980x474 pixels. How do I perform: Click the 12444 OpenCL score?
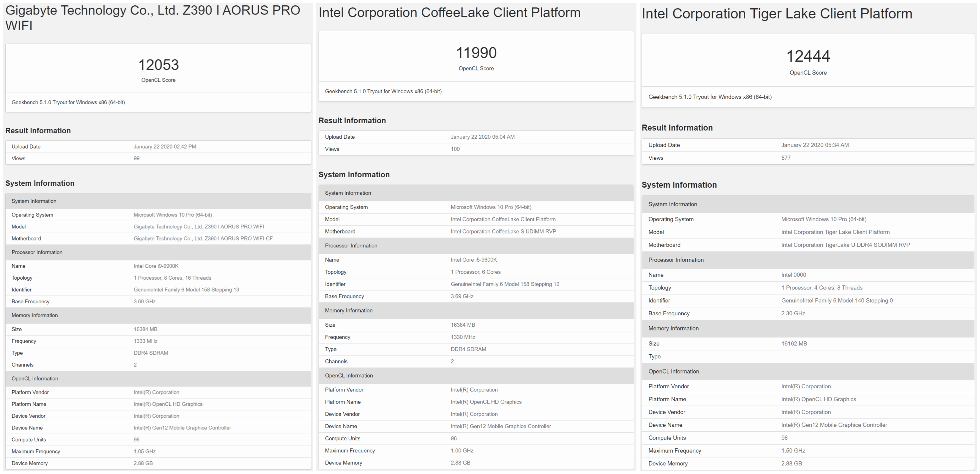[x=808, y=56]
